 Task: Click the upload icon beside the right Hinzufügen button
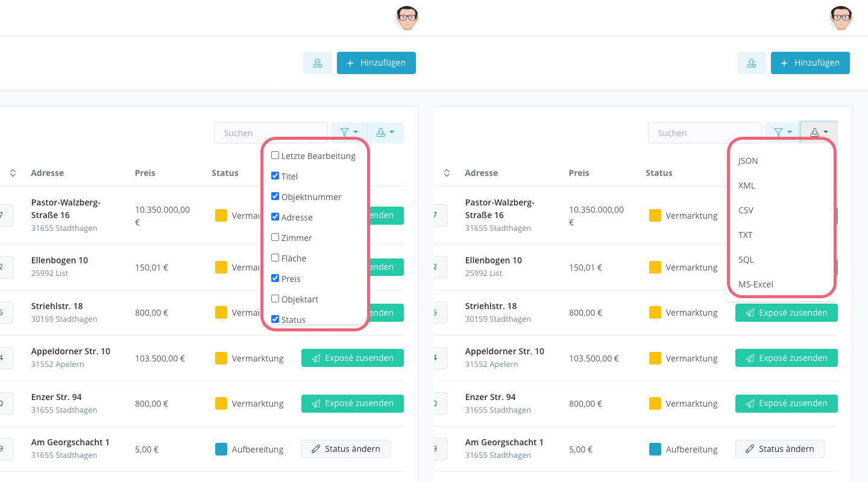[752, 63]
